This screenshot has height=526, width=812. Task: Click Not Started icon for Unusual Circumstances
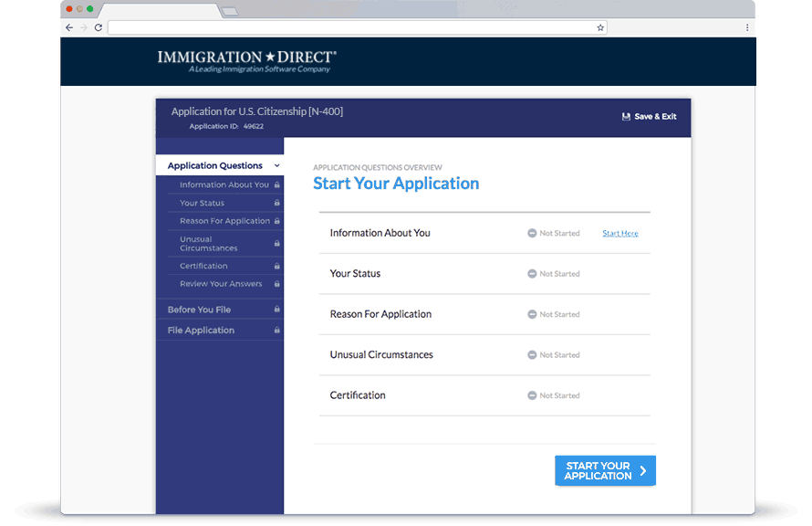(x=532, y=355)
